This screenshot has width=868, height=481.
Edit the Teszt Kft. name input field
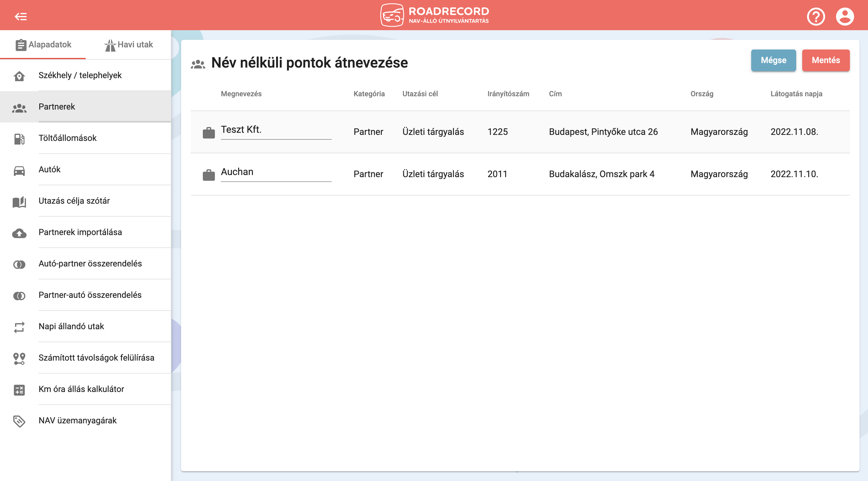[276, 130]
